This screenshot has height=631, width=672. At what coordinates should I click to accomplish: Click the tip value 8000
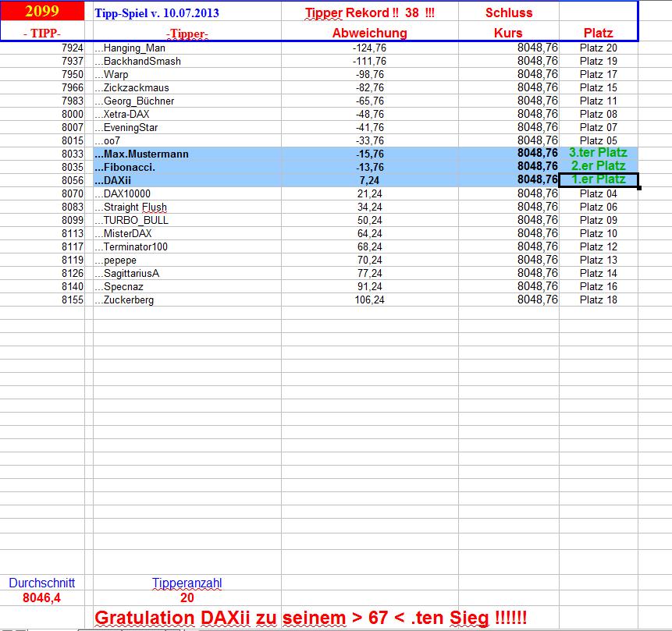[72, 115]
